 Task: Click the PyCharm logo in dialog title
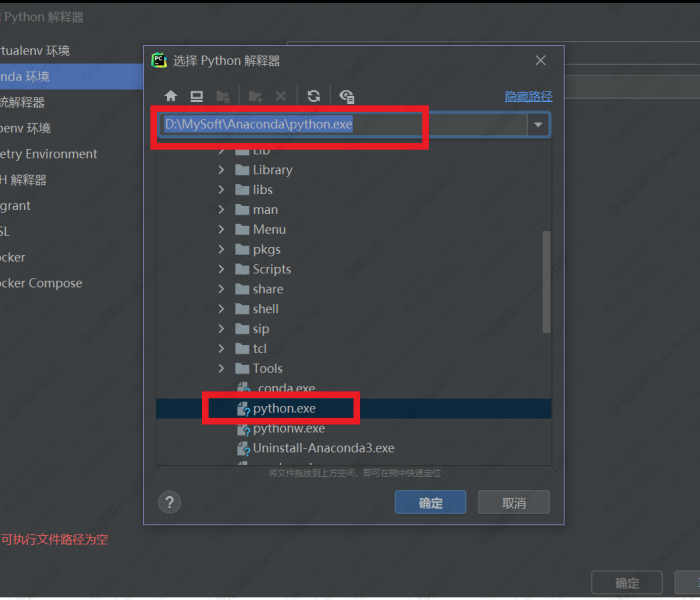coord(159,60)
